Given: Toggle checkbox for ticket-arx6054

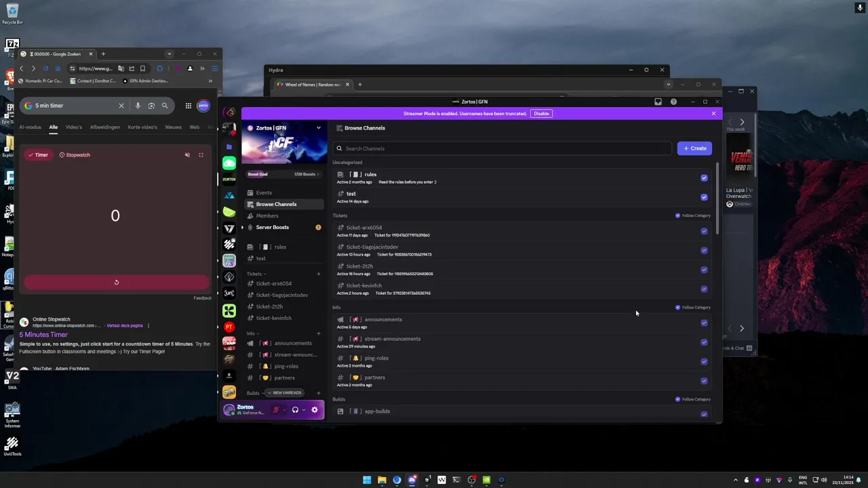Looking at the screenshot, I should pyautogui.click(x=704, y=231).
